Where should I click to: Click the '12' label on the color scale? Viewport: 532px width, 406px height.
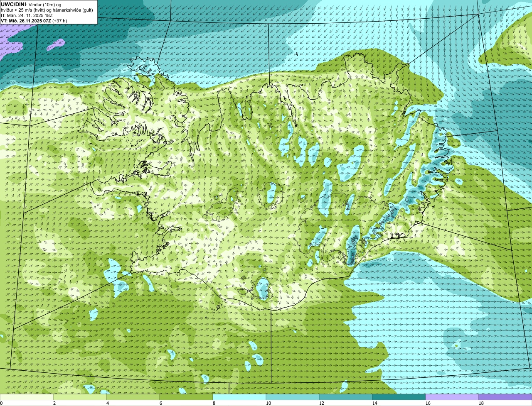[x=321, y=403]
